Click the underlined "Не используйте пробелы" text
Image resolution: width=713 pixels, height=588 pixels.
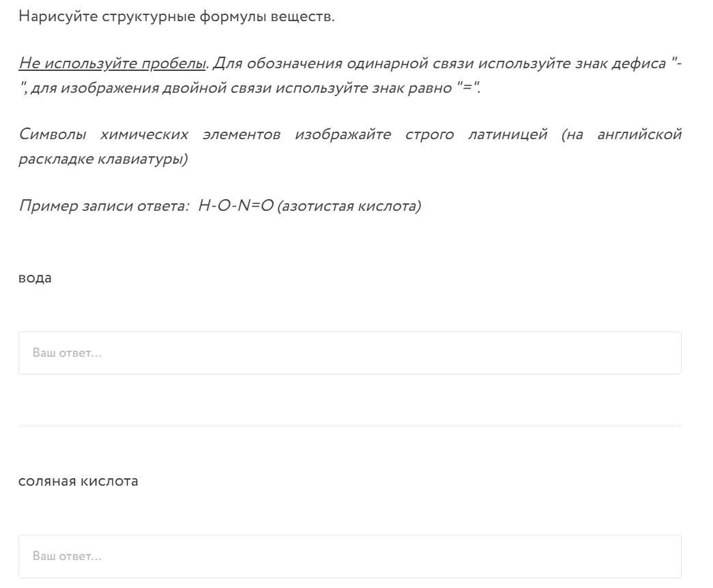pos(112,63)
